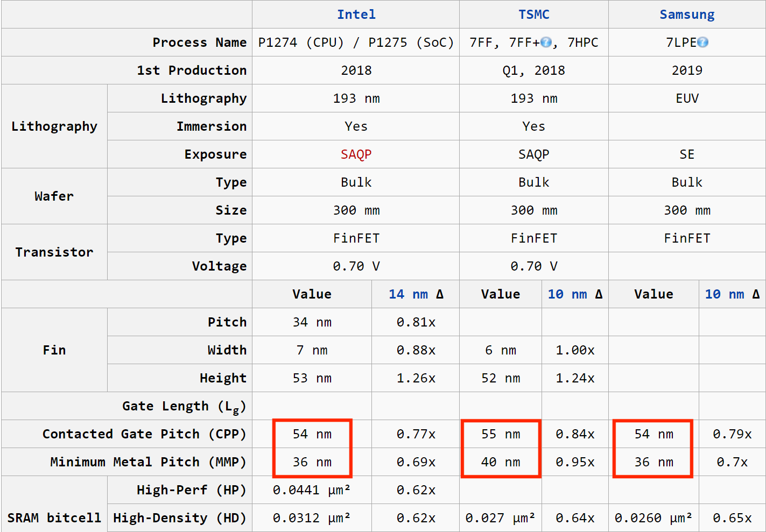Image resolution: width=766 pixels, height=532 pixels.
Task: Open the 10 nm link in Samsung's delta column
Action: pos(725,294)
